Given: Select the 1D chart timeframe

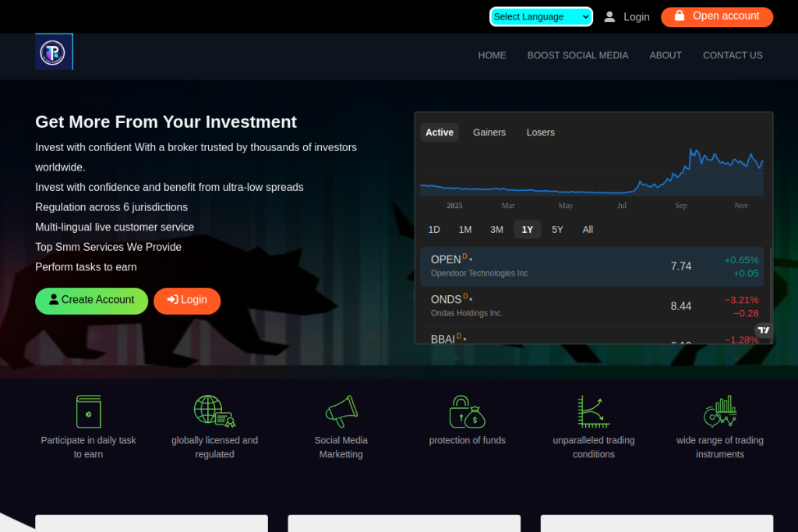Looking at the screenshot, I should click(434, 229).
